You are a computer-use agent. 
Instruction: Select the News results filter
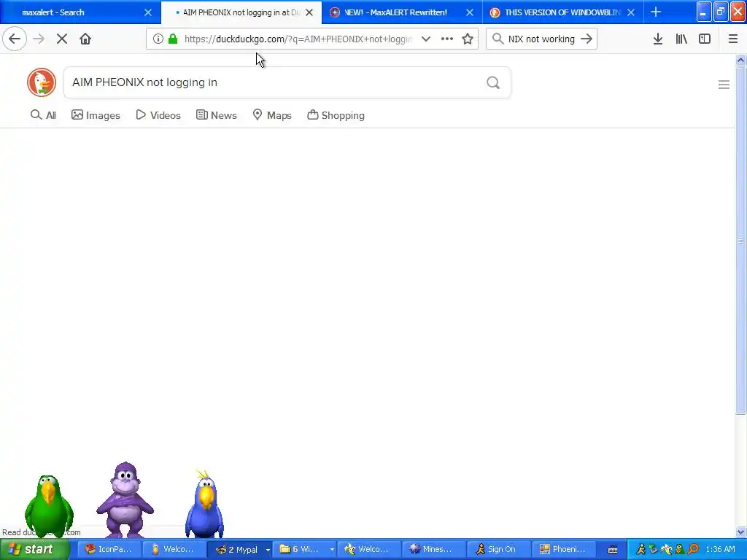(217, 115)
